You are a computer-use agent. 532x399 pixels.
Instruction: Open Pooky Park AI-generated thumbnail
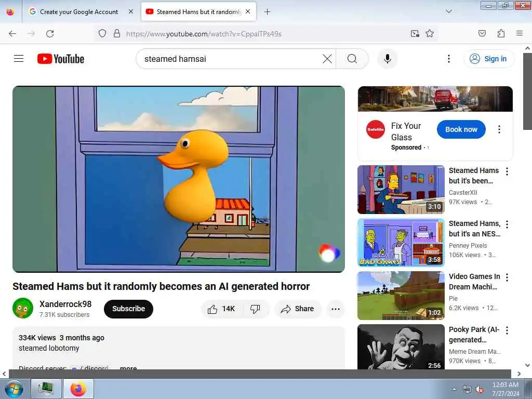click(x=401, y=347)
